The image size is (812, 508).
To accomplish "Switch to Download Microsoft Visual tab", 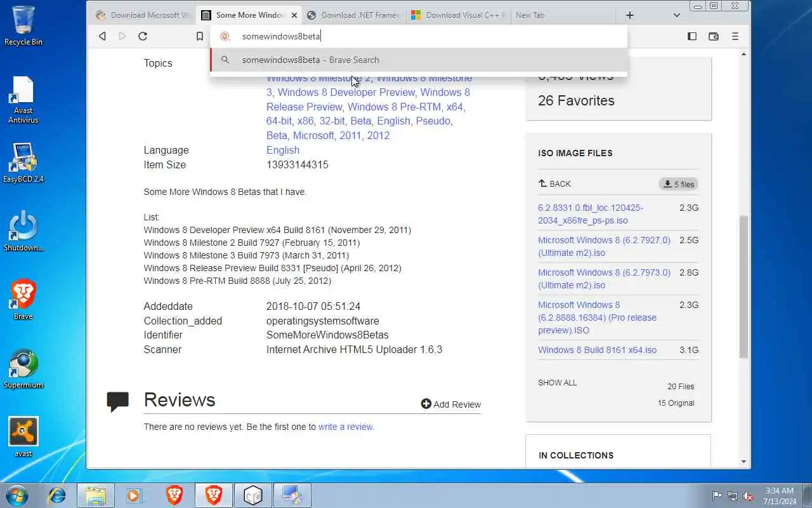I will tap(143, 15).
